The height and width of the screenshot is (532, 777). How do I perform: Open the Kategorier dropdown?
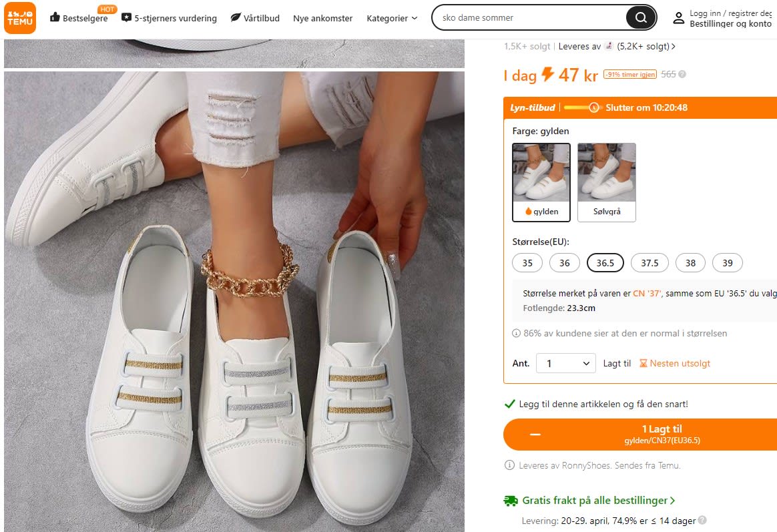[392, 18]
